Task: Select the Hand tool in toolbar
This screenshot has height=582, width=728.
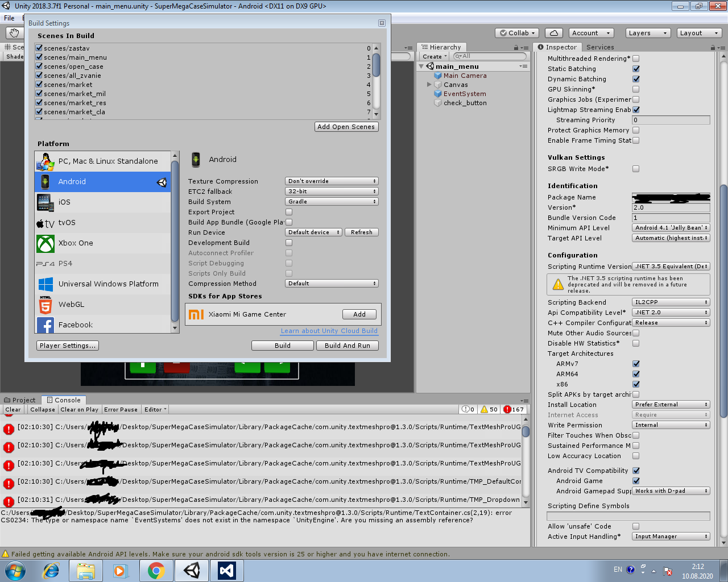Action: (x=14, y=33)
